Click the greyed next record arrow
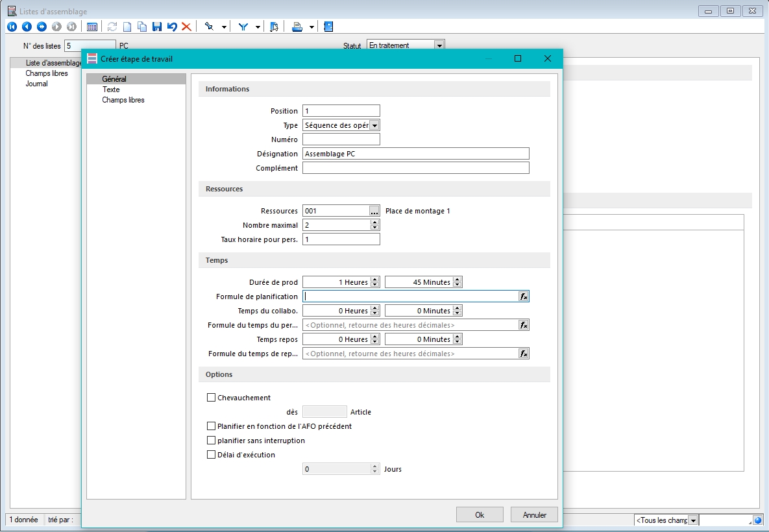This screenshot has height=532, width=769. point(57,27)
